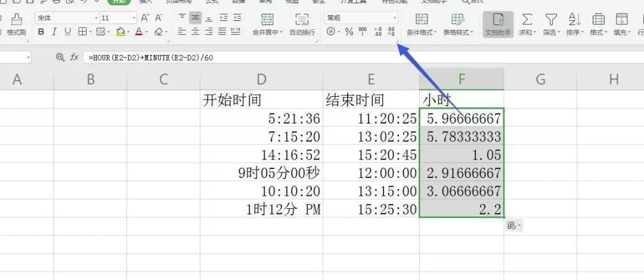Image resolution: width=644 pixels, height=280 pixels.
Task: Toggle Underline formatting
Action: (x=68, y=32)
